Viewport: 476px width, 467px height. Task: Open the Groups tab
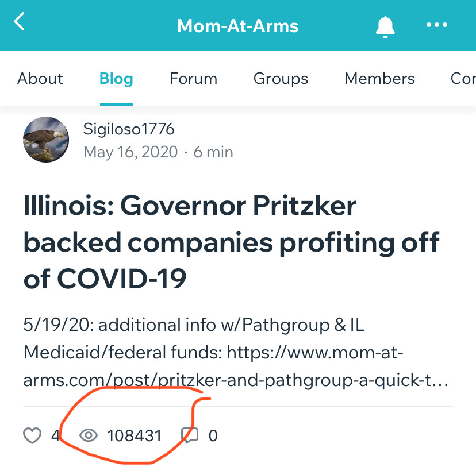281,79
